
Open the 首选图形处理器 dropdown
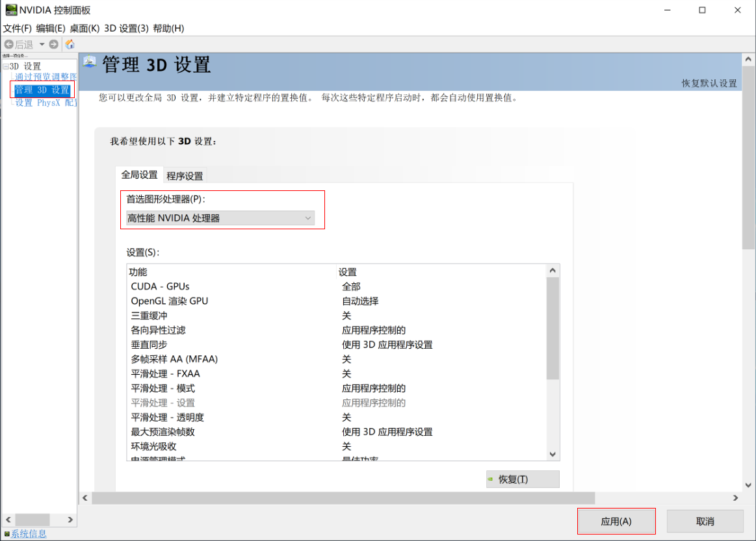pyautogui.click(x=220, y=218)
